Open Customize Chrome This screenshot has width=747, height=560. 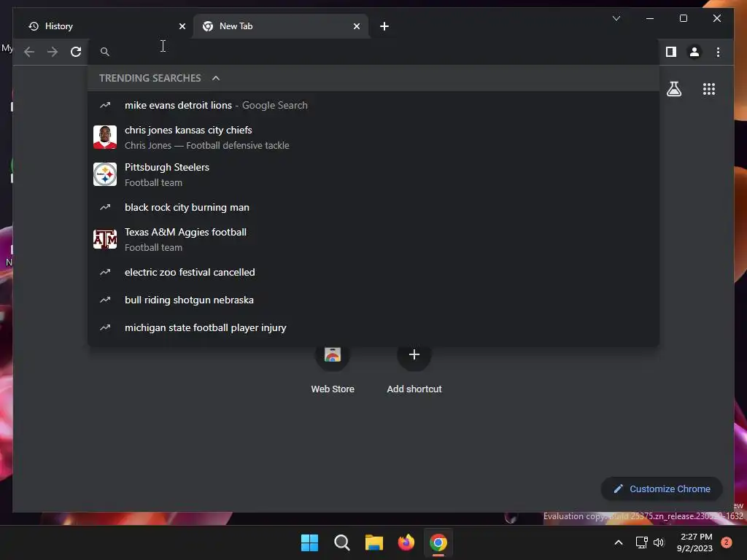point(662,489)
